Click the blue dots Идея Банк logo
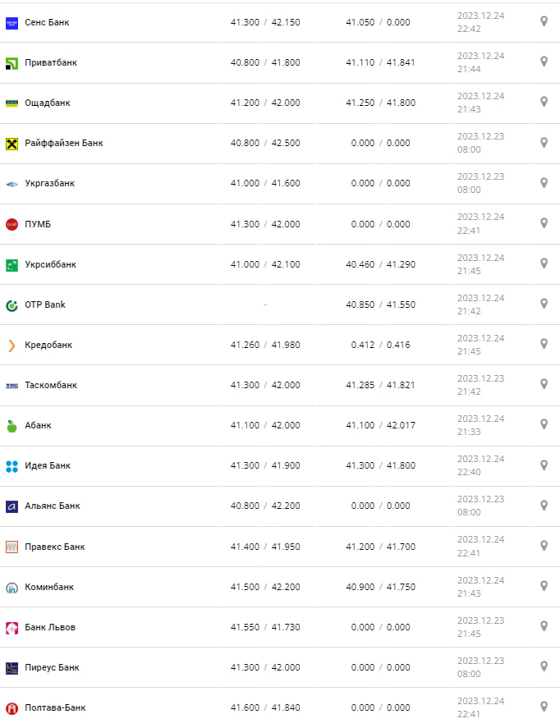The width and height of the screenshot is (560, 728). pyautogui.click(x=11, y=466)
